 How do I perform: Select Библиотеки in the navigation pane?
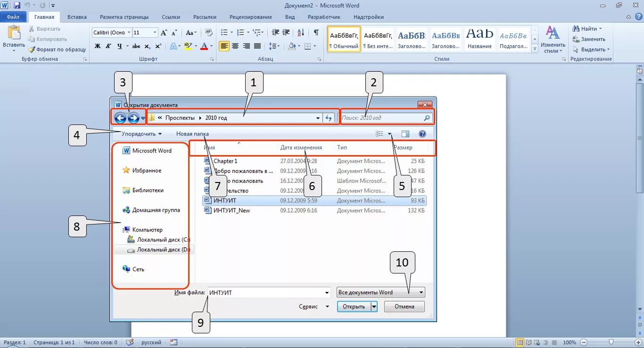(x=143, y=191)
